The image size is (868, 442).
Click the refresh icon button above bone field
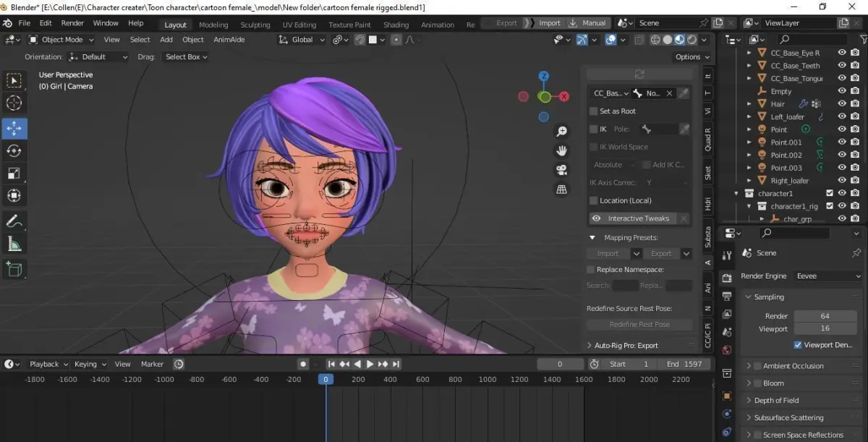[639, 75]
